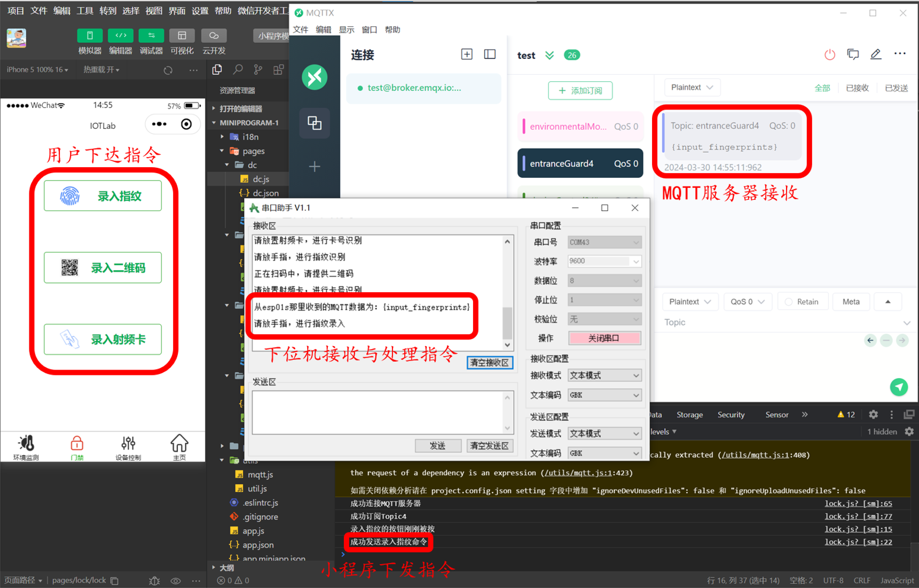
Task: Open dc.js file in explorer
Action: coord(261,179)
